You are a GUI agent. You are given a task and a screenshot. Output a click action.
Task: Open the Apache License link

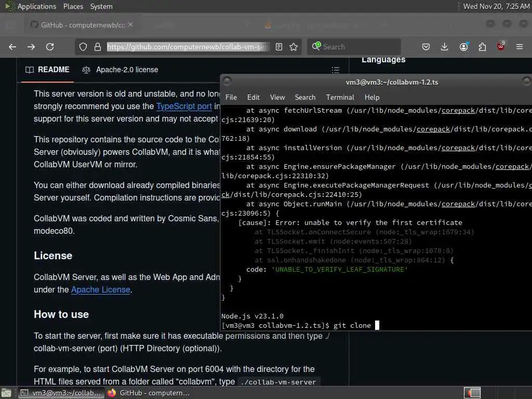click(100, 290)
